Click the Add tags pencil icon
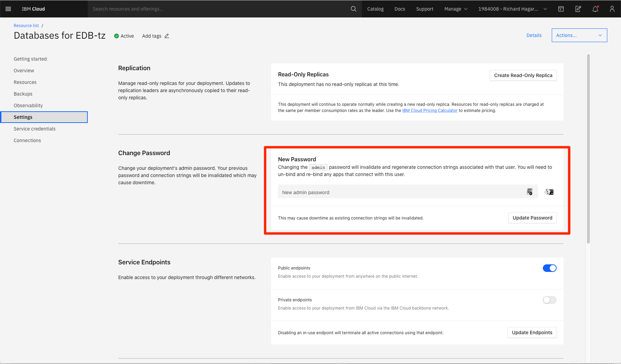 click(x=167, y=36)
